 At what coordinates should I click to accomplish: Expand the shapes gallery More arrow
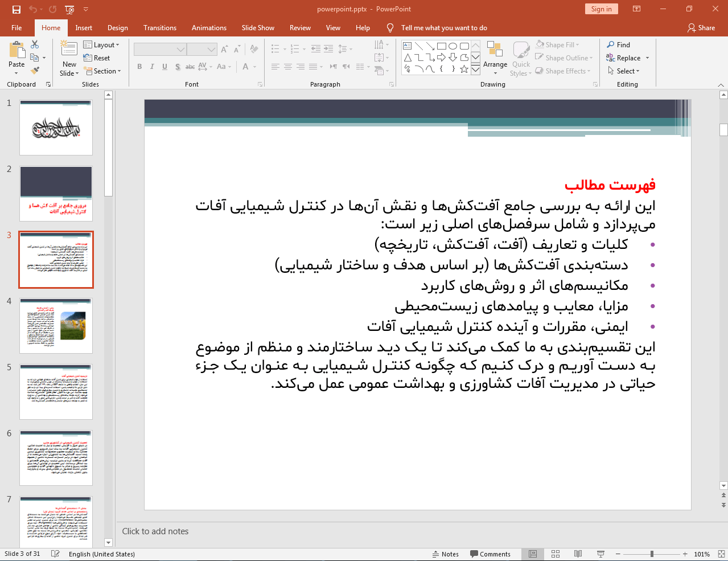475,69
